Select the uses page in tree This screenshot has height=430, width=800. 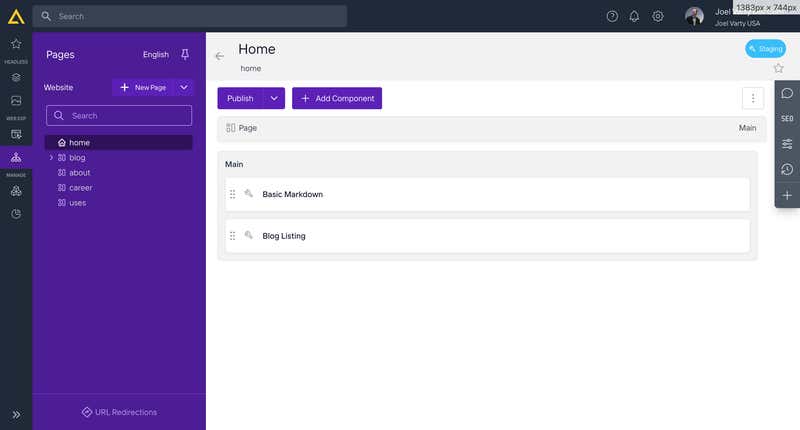click(78, 203)
